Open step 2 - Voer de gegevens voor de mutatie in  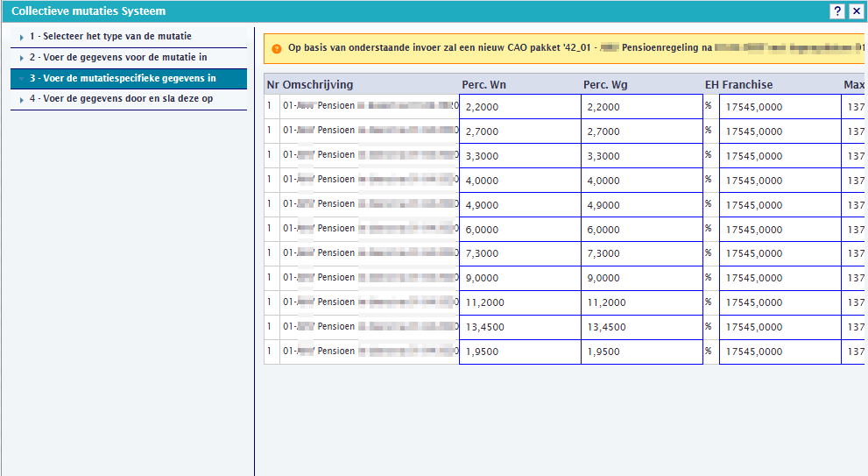[129, 58]
